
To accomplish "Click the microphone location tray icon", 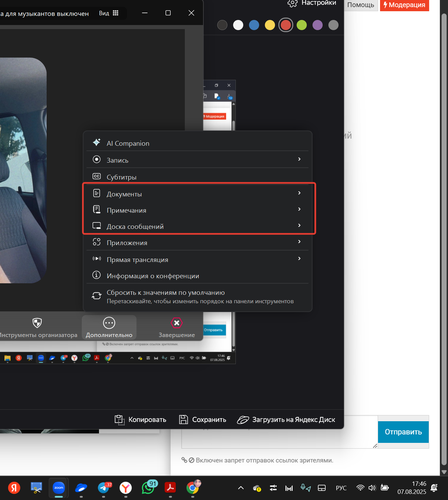I will coord(306,487).
